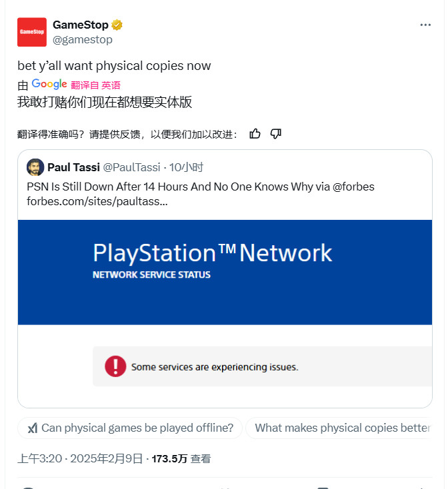The width and height of the screenshot is (448, 489).
Task: Click the thumbs up translation feedback icon
Action: coord(255,134)
